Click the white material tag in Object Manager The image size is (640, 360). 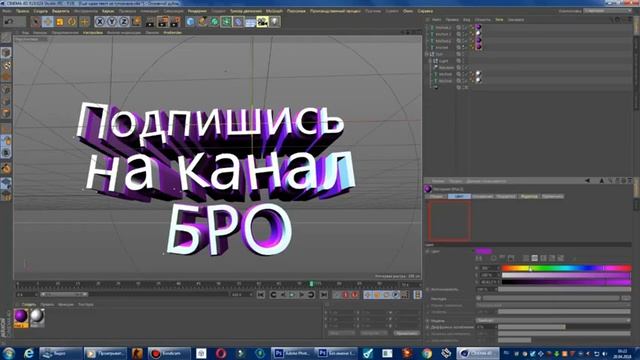click(x=478, y=34)
